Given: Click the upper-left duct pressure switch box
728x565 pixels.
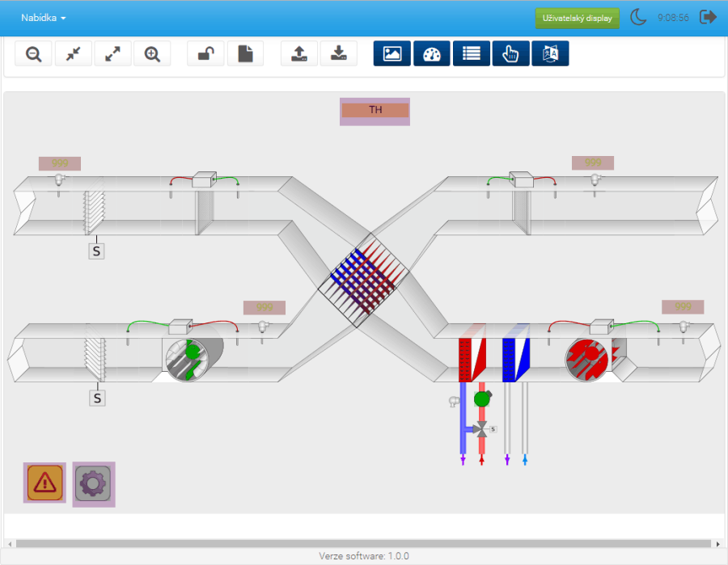Looking at the screenshot, I should pyautogui.click(x=204, y=179).
